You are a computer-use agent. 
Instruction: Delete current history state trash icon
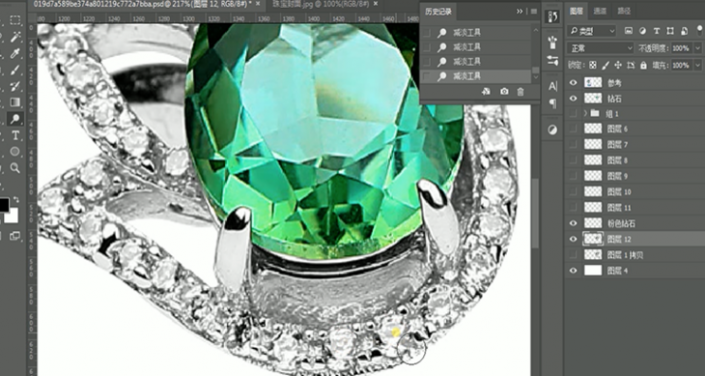tap(520, 91)
